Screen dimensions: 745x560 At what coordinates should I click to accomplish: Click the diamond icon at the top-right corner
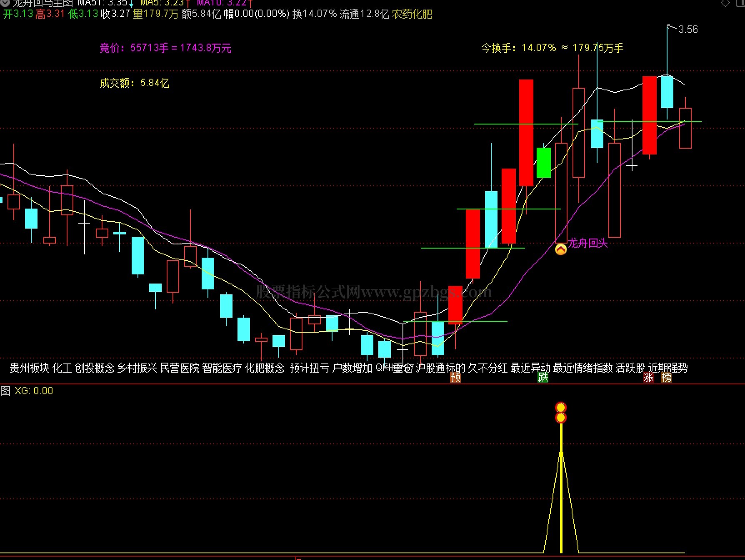point(725,3)
